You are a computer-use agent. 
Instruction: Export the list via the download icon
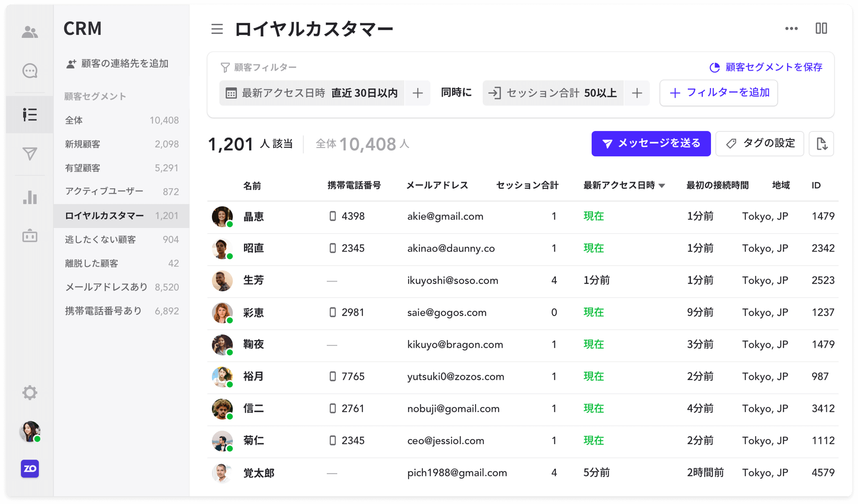821,144
